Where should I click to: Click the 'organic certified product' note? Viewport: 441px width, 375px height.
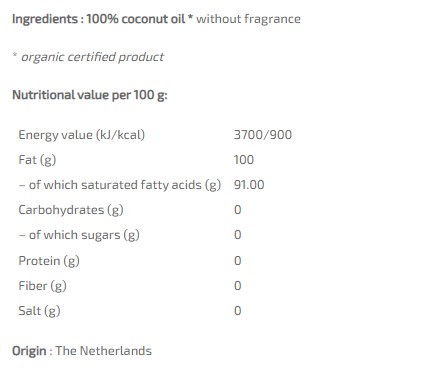click(92, 57)
